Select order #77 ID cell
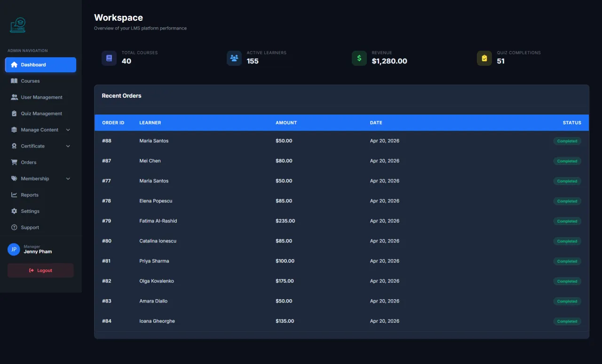 pyautogui.click(x=107, y=181)
